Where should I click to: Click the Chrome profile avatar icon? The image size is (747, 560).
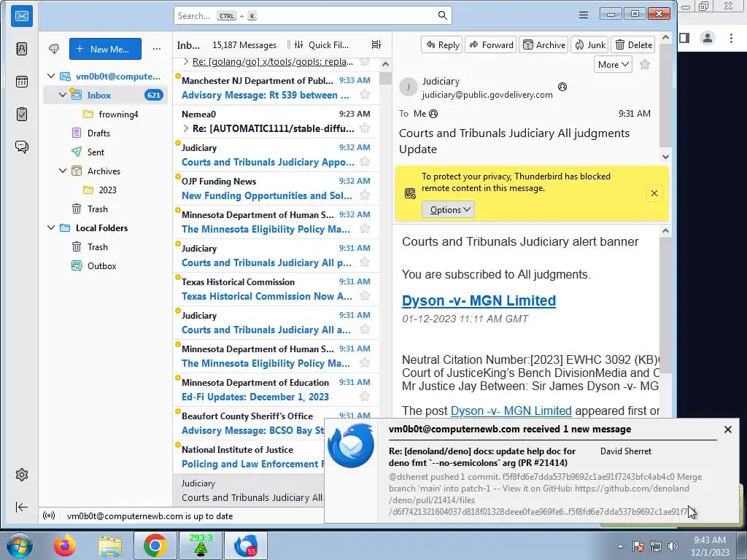tap(708, 38)
